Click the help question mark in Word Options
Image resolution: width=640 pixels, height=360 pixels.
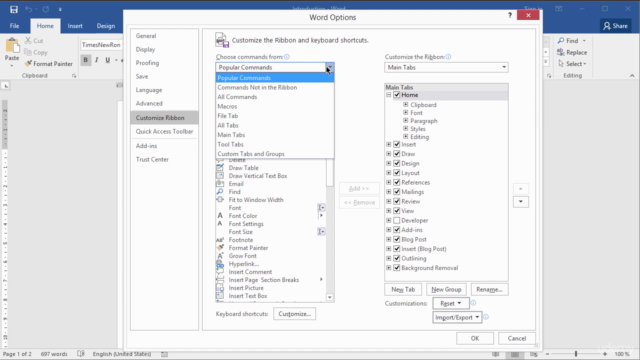coord(510,15)
